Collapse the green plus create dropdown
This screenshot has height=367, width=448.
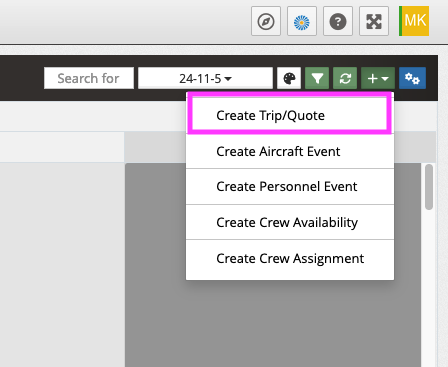coord(378,78)
